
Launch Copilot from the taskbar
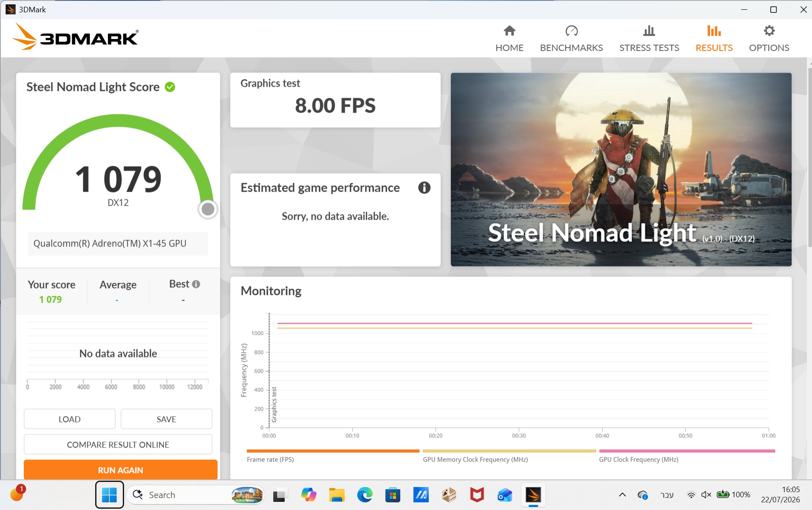(x=308, y=495)
